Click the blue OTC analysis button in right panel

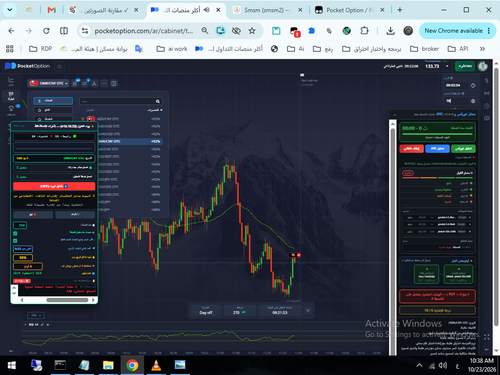pyautogui.click(x=437, y=149)
